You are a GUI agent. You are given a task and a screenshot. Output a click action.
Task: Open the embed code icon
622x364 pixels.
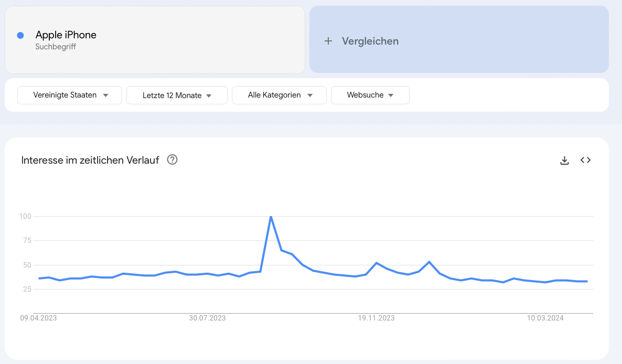tap(585, 160)
